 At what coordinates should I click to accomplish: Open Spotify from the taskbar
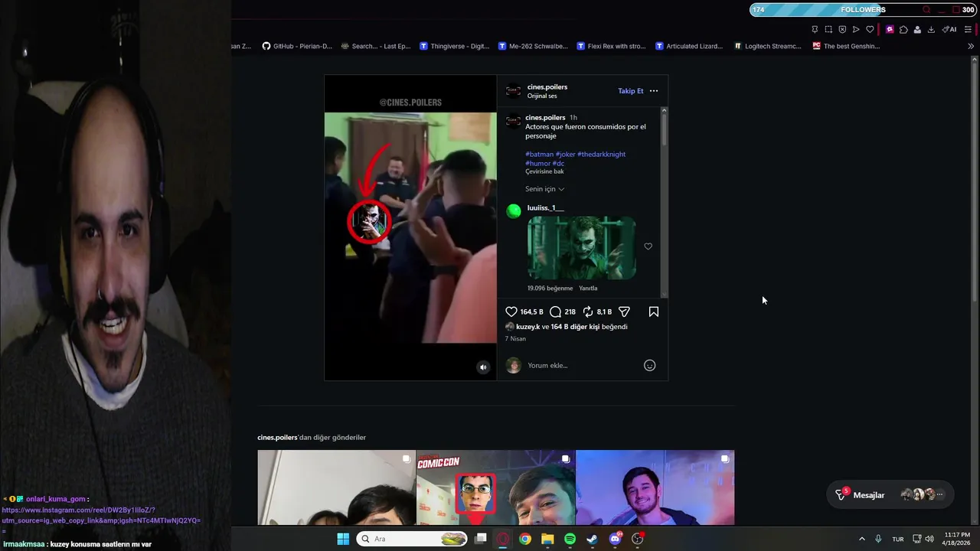[x=570, y=539]
